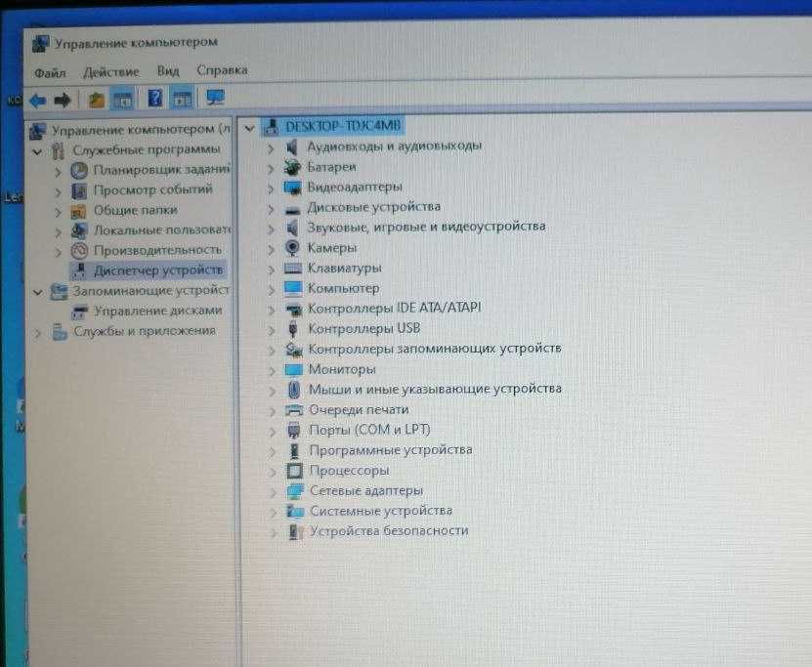Collapse the Служебные программы tree node
The width and height of the screenshot is (812, 667).
37,152
